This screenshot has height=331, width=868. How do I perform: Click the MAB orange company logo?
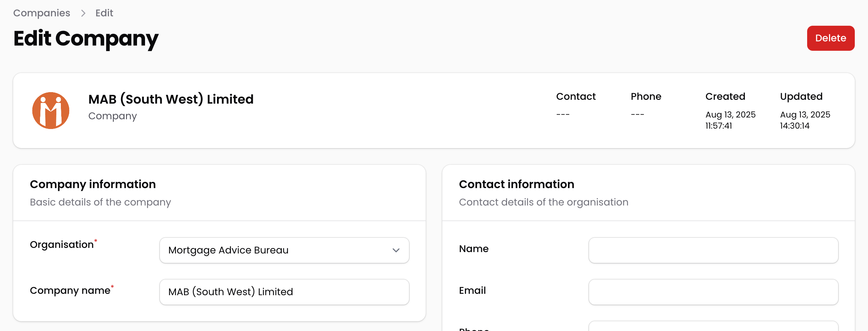tap(51, 111)
